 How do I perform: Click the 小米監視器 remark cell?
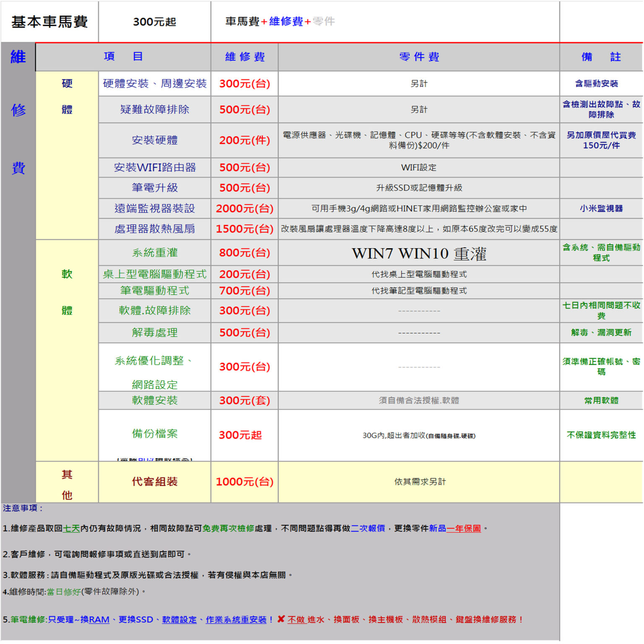tap(601, 208)
